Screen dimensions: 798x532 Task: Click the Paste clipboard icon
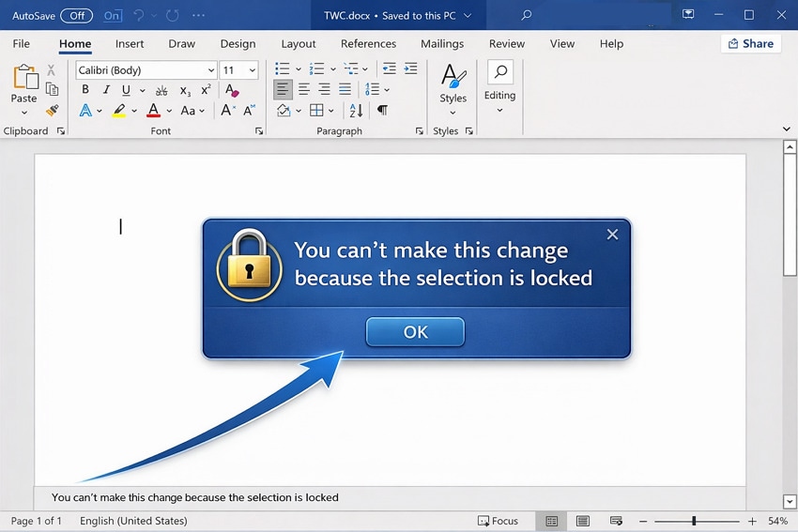[x=25, y=77]
